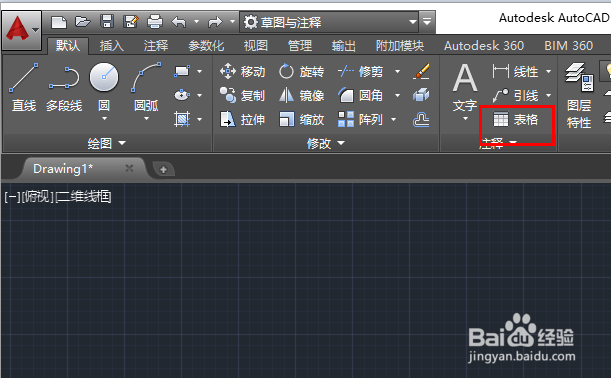Redo using the forward arrow icon
611x378 pixels.
click(x=215, y=22)
